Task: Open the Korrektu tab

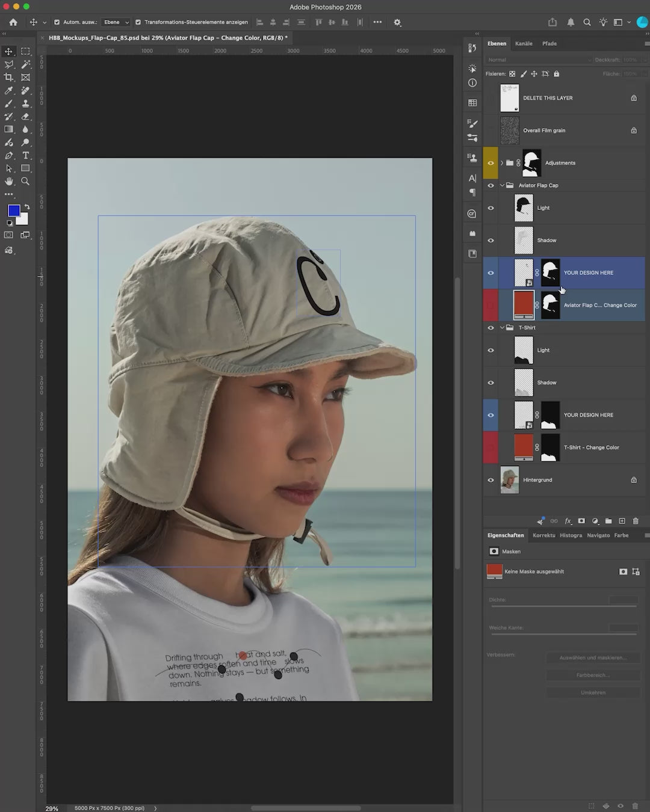Action: (544, 535)
